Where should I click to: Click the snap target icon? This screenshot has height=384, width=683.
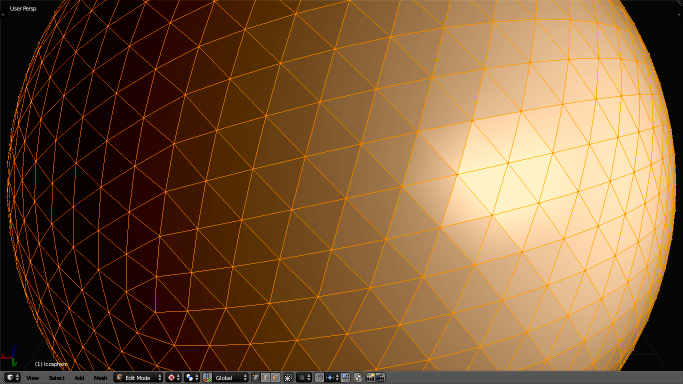tap(345, 377)
